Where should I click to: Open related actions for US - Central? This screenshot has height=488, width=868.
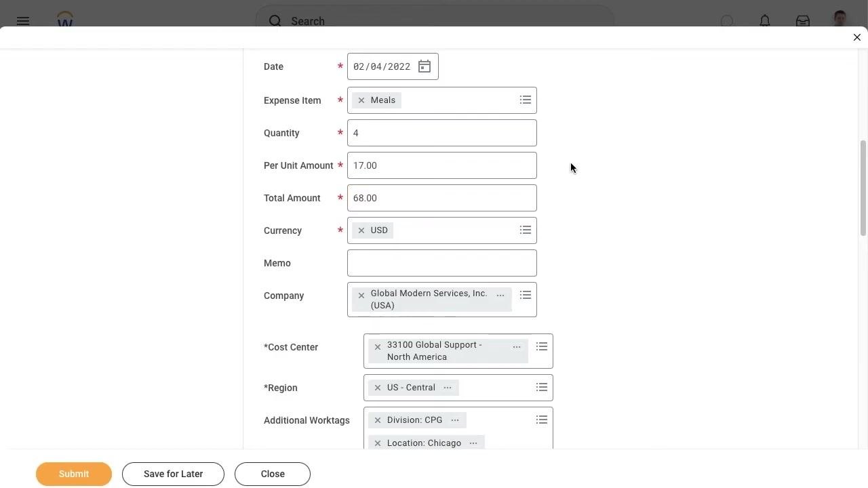tap(448, 388)
